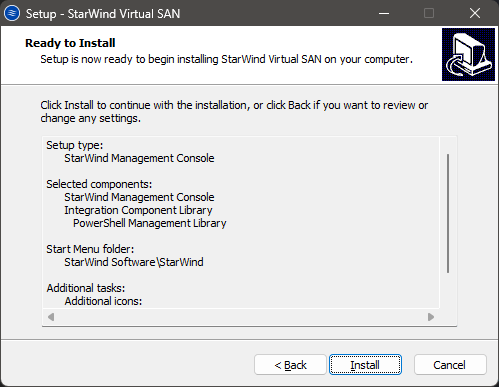Click the "Ready to Install" heading
This screenshot has height=387, width=499.
coord(70,43)
